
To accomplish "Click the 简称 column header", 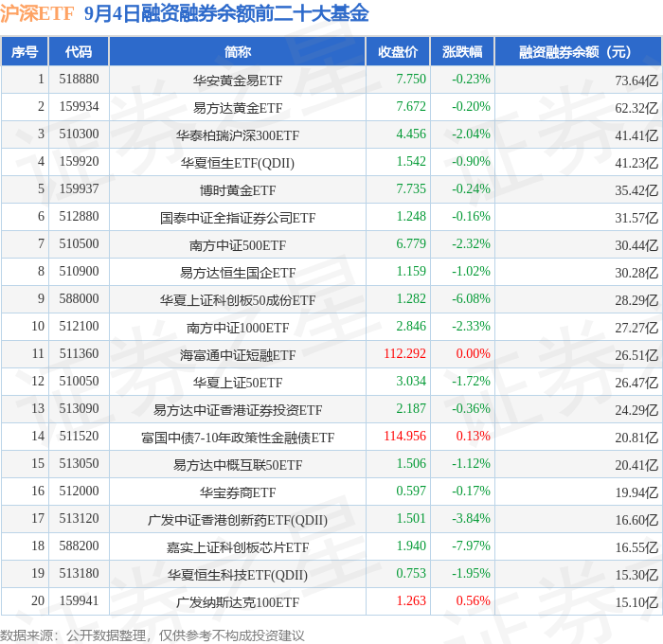I will (x=237, y=51).
